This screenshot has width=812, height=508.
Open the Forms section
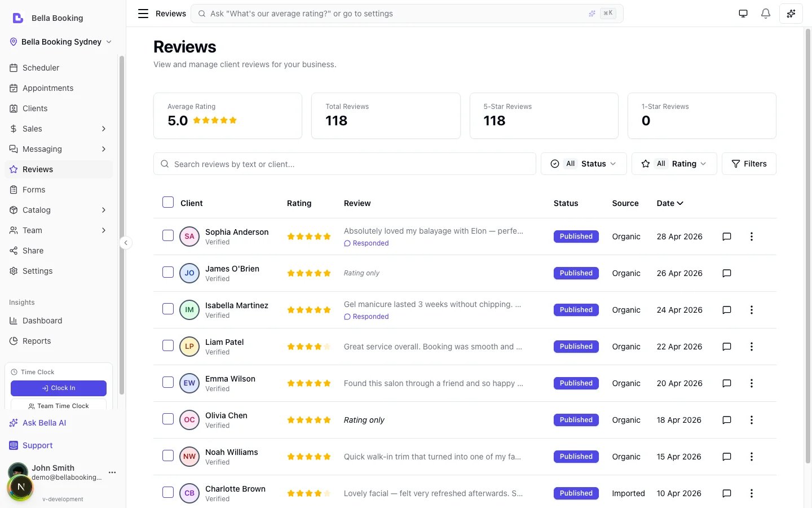pos(59,190)
